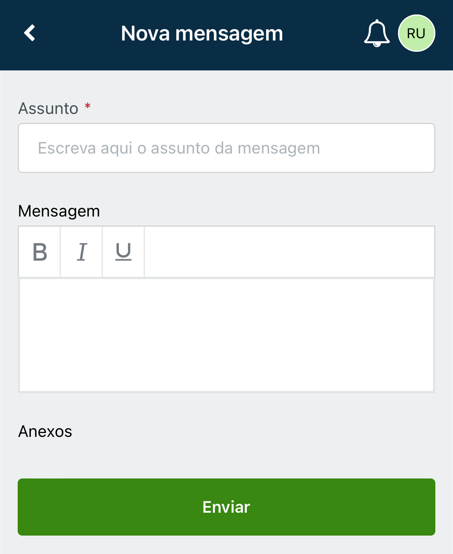Open notifications via the bell icon
This screenshot has width=453, height=554.
(x=377, y=33)
